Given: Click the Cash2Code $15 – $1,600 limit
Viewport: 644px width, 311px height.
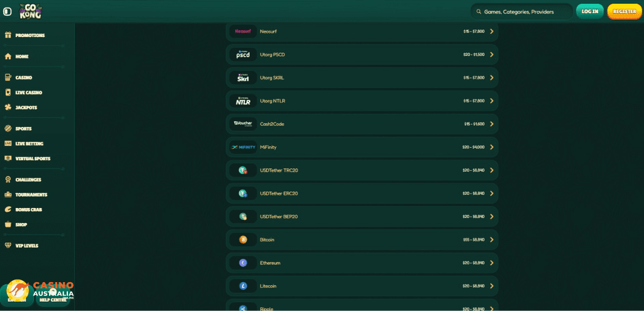Looking at the screenshot, I should [x=474, y=124].
